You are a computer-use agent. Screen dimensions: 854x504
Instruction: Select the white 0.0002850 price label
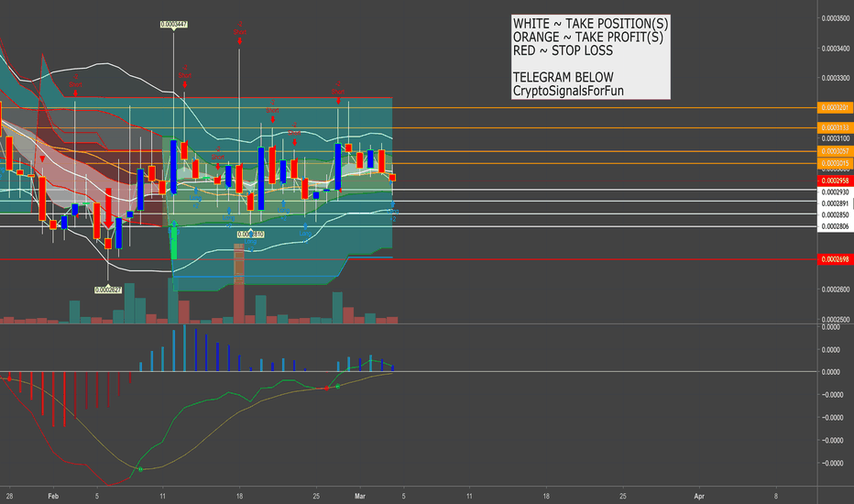[x=835, y=215]
